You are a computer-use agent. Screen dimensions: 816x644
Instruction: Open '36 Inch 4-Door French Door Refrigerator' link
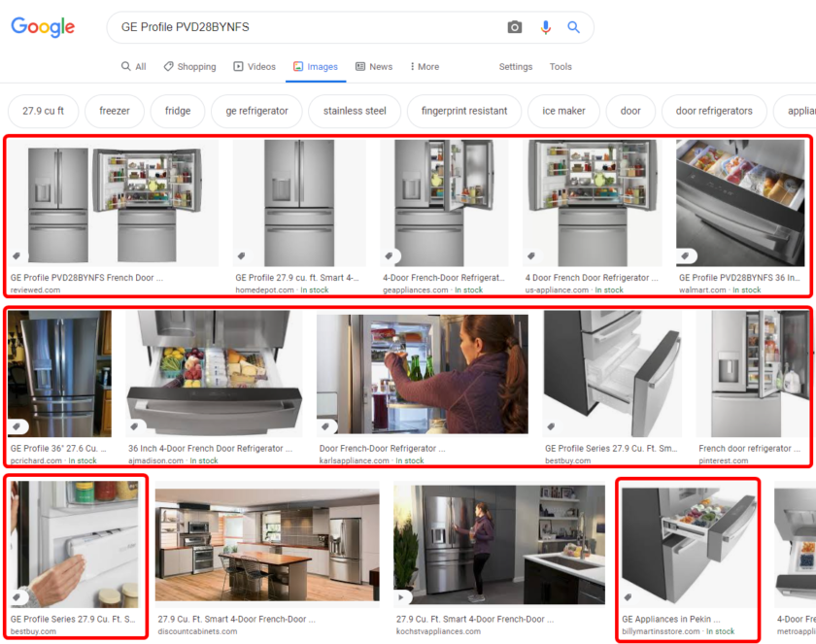210,449
